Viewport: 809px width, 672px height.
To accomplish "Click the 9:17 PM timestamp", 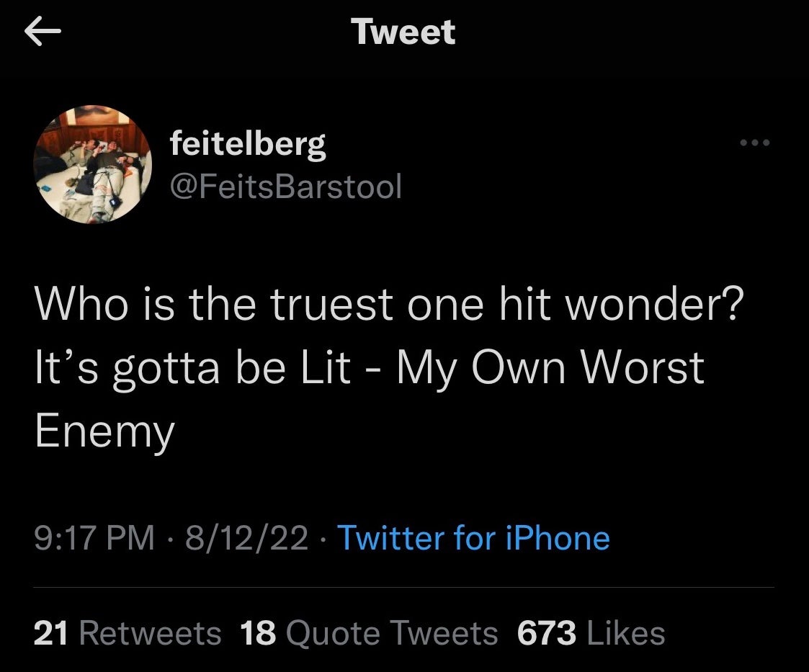I will tap(94, 538).
